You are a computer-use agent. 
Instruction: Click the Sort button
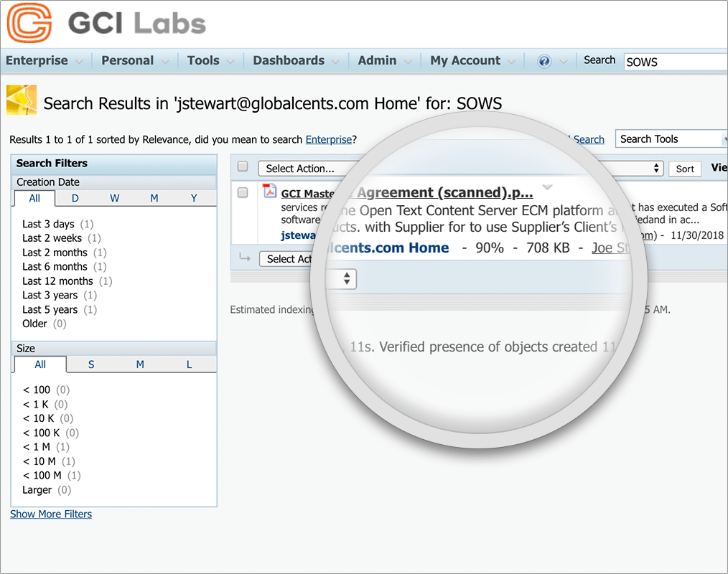point(685,169)
